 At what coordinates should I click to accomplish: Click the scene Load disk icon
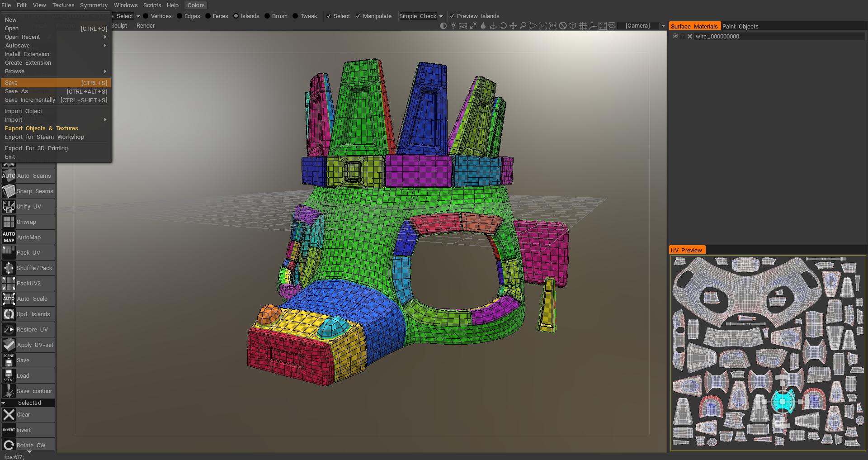click(9, 376)
